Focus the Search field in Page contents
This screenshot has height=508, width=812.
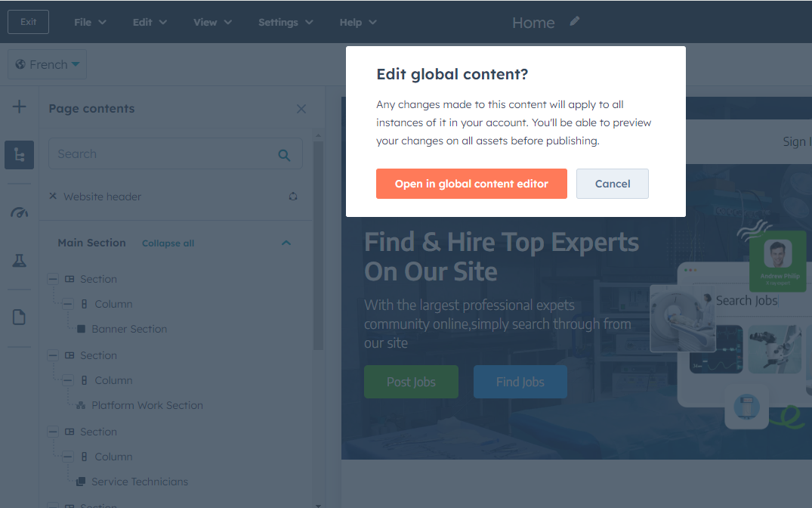[175, 153]
